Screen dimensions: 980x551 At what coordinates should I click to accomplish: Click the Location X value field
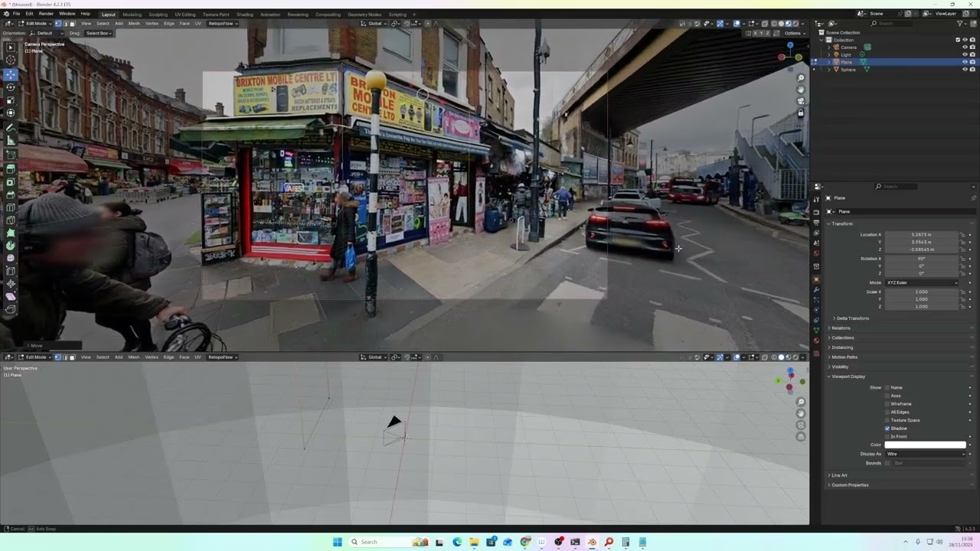click(x=922, y=235)
